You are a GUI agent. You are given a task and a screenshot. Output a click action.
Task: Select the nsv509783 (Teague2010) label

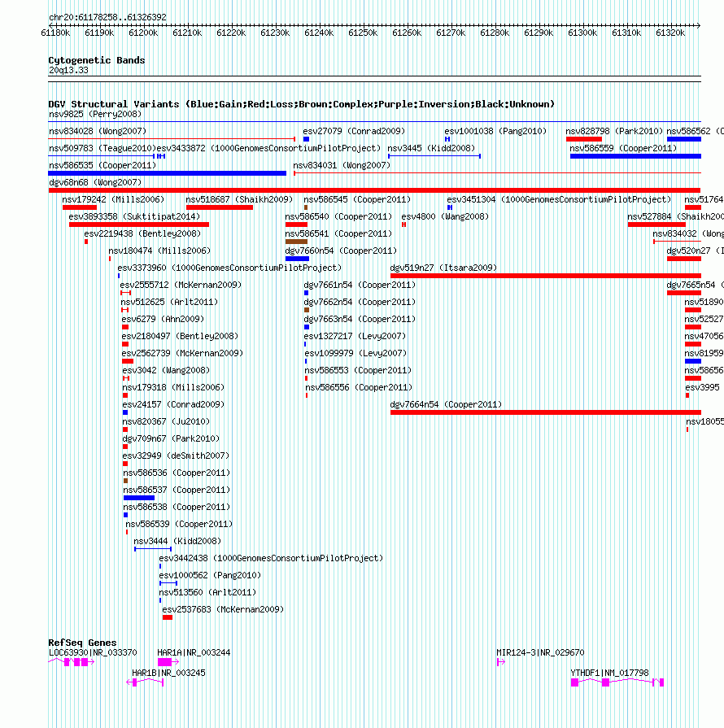point(102,149)
